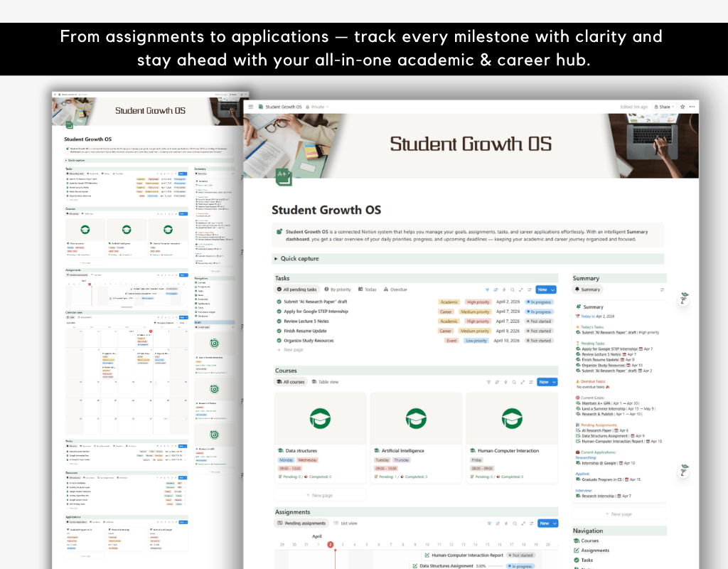
Task: Open dropdown arrow beside Assignments New button
Action: point(555,523)
